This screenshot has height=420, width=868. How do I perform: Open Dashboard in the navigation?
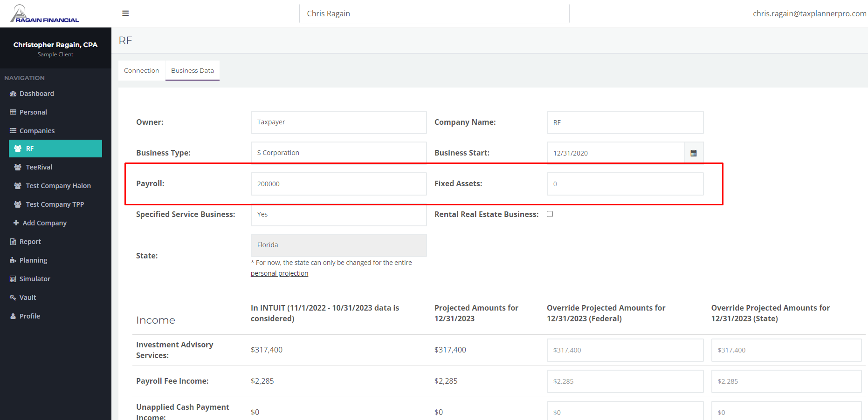[x=37, y=94]
